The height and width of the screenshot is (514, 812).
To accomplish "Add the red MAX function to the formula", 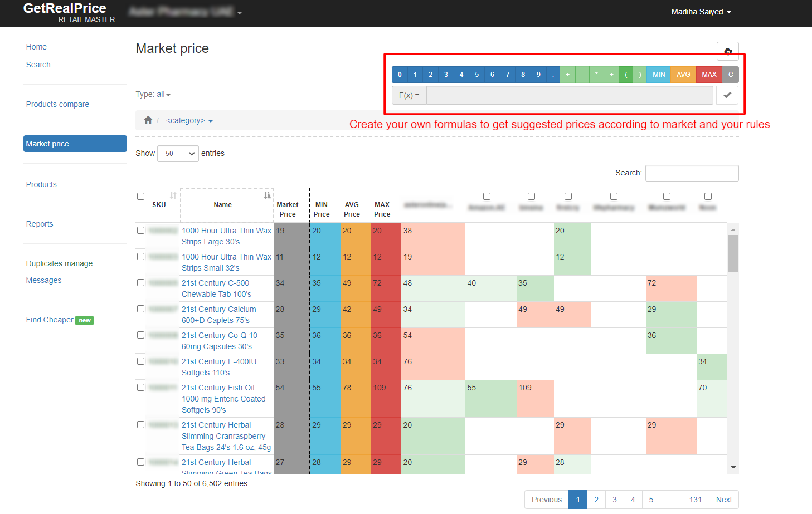I will point(709,75).
